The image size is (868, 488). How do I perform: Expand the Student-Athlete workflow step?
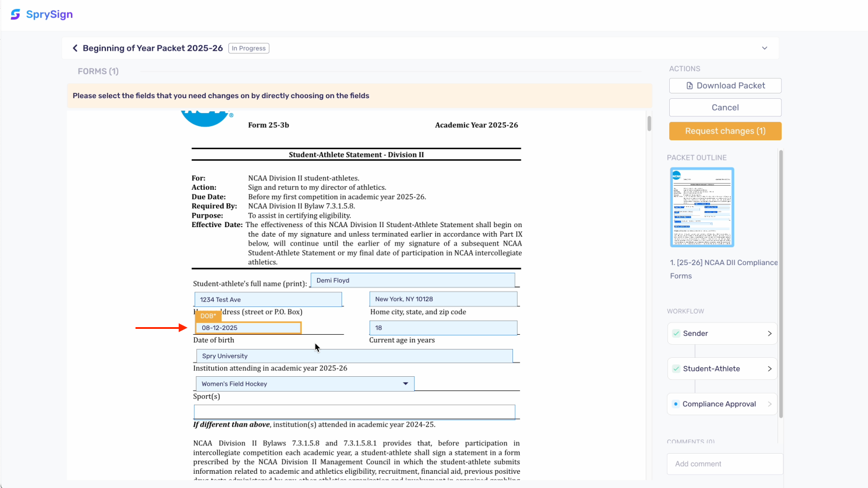click(x=771, y=369)
